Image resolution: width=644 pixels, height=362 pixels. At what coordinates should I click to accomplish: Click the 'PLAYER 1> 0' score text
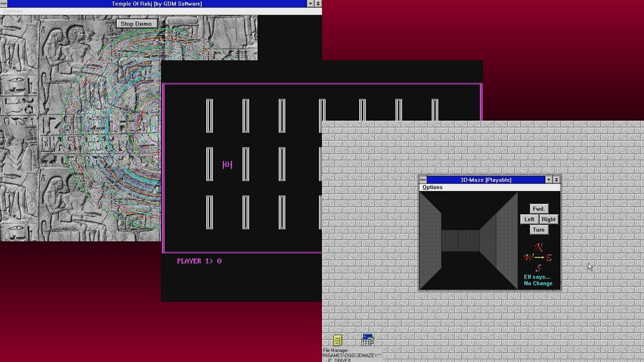[x=199, y=261]
